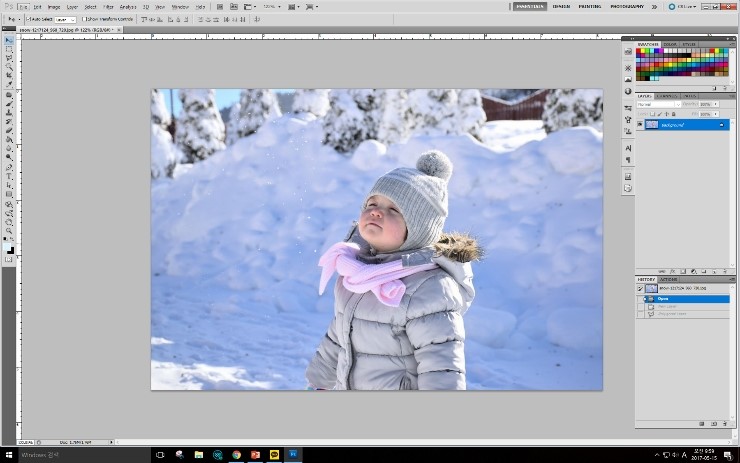Screen dimensions: 740x463
Task: Open the Auto-Select Layer dropdown
Action: click(x=65, y=19)
